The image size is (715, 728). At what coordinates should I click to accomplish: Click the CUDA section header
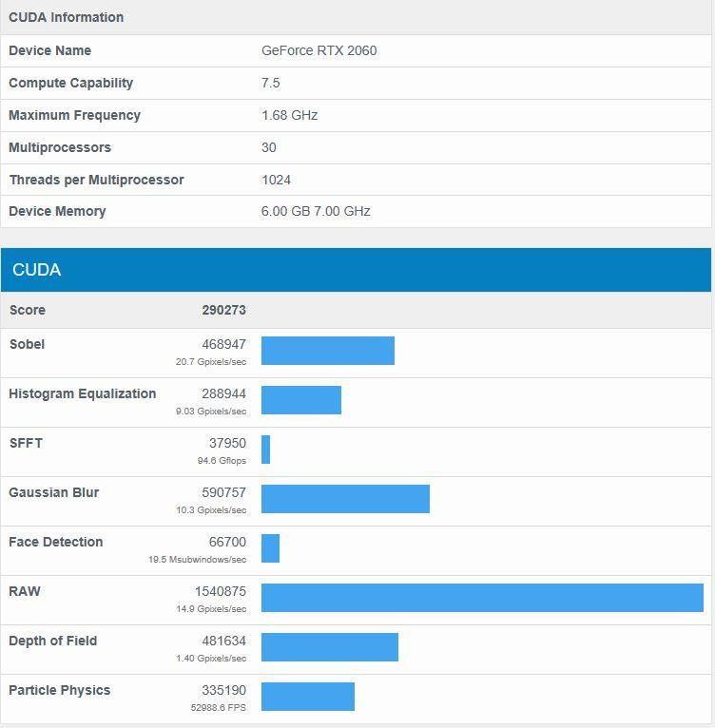tap(36, 271)
